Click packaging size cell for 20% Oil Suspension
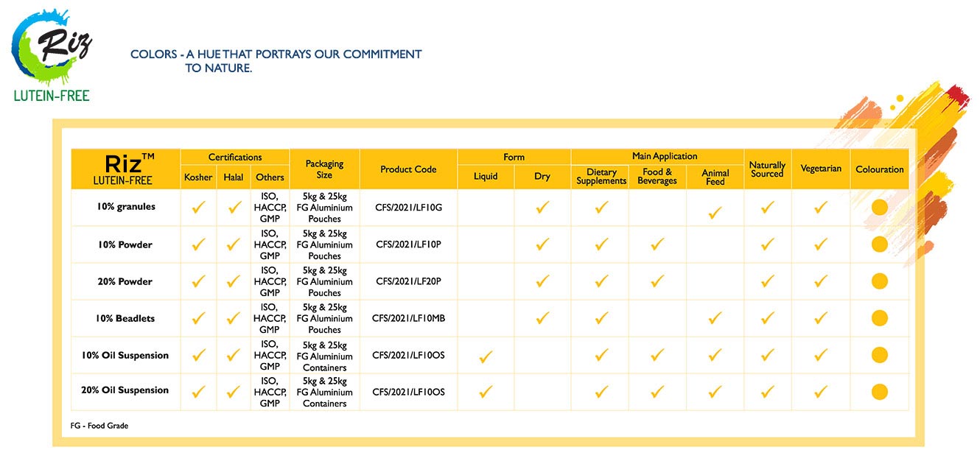The image size is (980, 475). (324, 393)
